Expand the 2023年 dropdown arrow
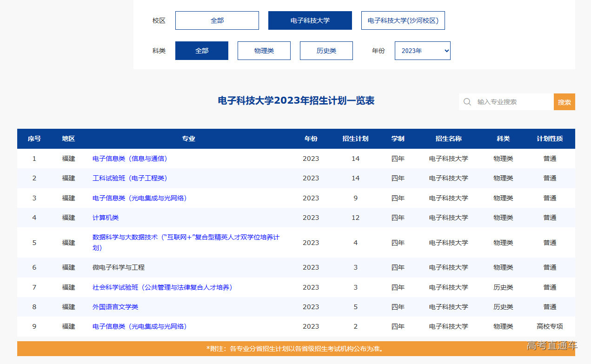 pyautogui.click(x=445, y=50)
